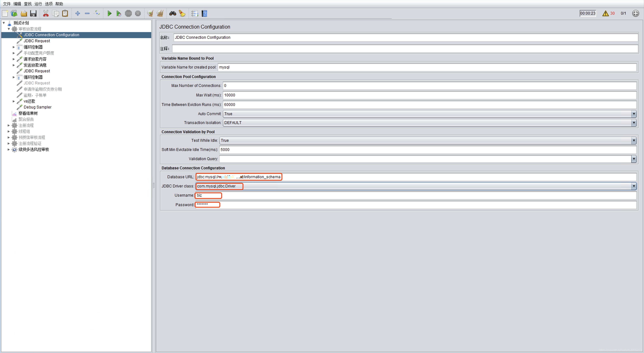Select the 察看结果树 listener

(28, 113)
